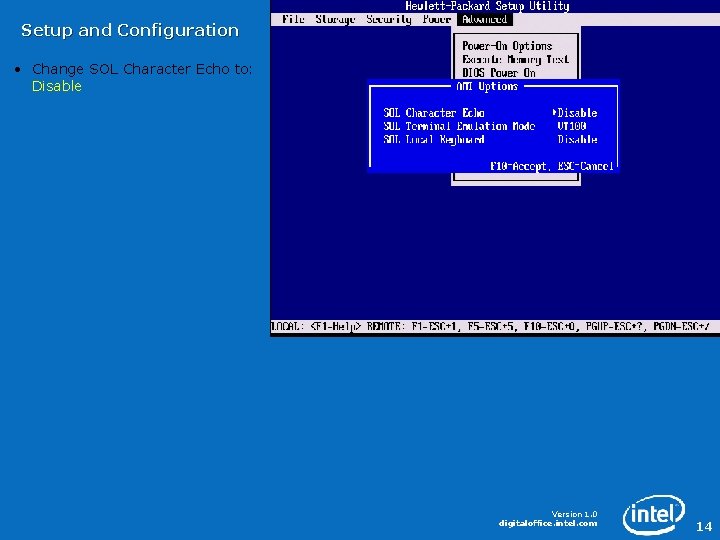Click the AMT Options dialog title
This screenshot has height=540, width=720.
pyautogui.click(x=487, y=86)
